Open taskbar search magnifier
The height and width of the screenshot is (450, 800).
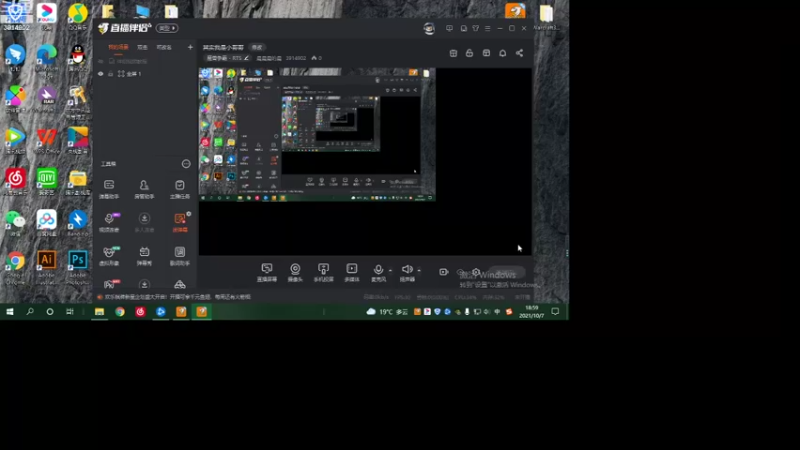[30, 312]
